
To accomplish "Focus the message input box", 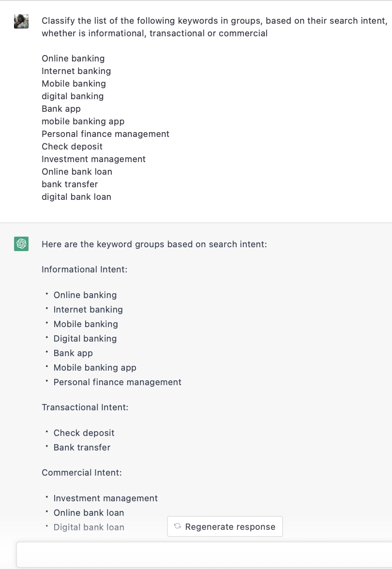I will point(203,554).
